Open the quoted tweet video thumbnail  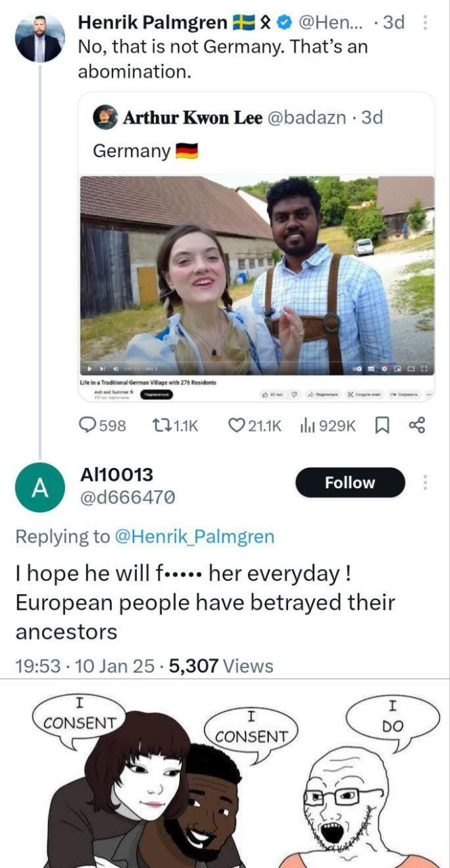[x=258, y=271]
